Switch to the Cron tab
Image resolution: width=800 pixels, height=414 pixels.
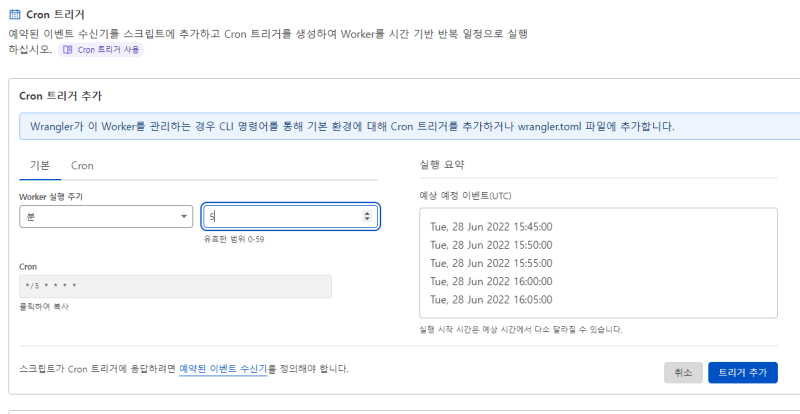coord(82,165)
